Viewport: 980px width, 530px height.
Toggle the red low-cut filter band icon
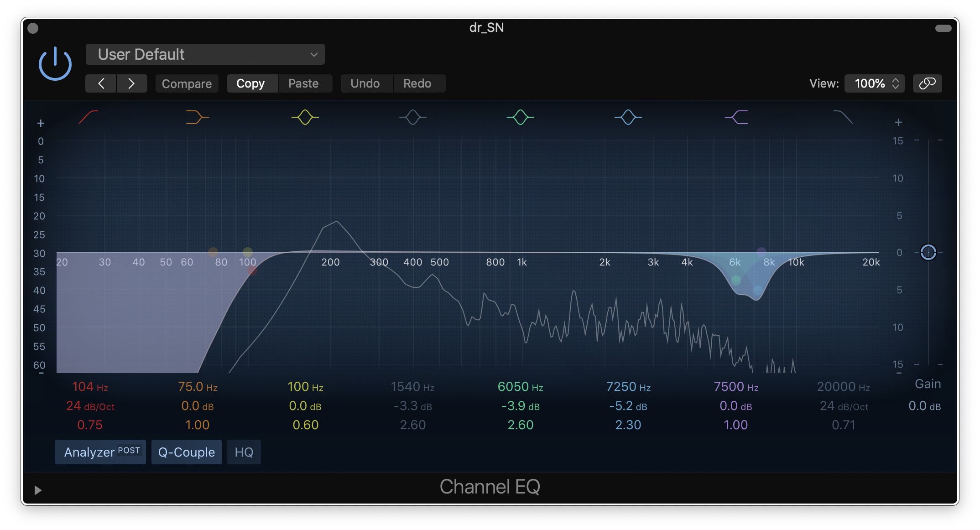(x=89, y=117)
